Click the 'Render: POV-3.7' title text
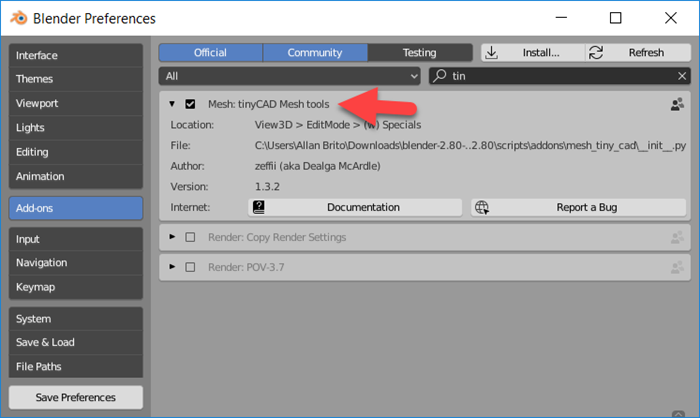The image size is (700, 418). pos(246,268)
